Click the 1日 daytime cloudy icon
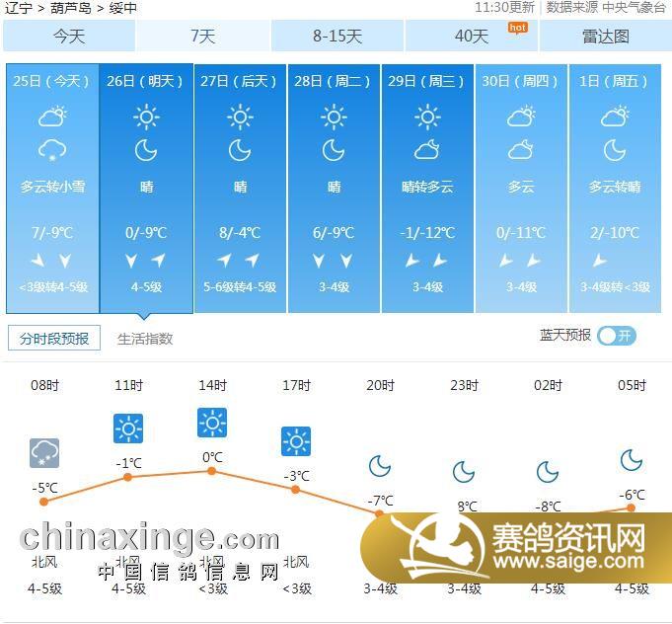 [x=615, y=117]
